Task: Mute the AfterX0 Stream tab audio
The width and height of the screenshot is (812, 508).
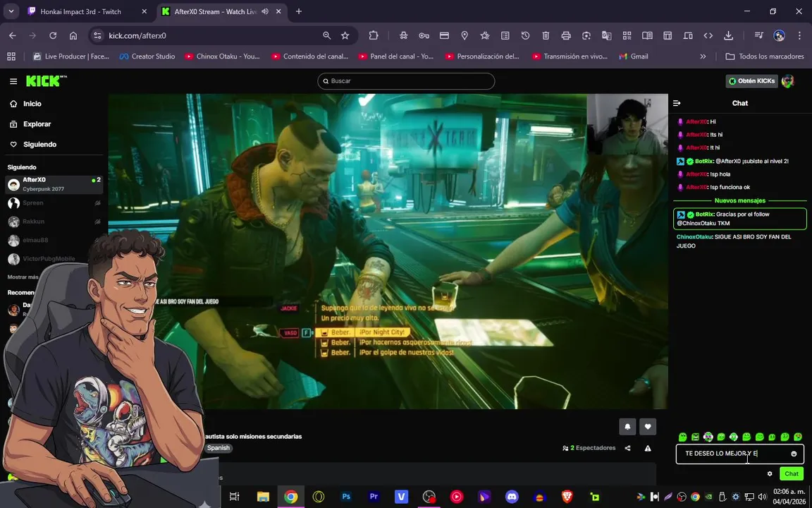Action: 265,11
